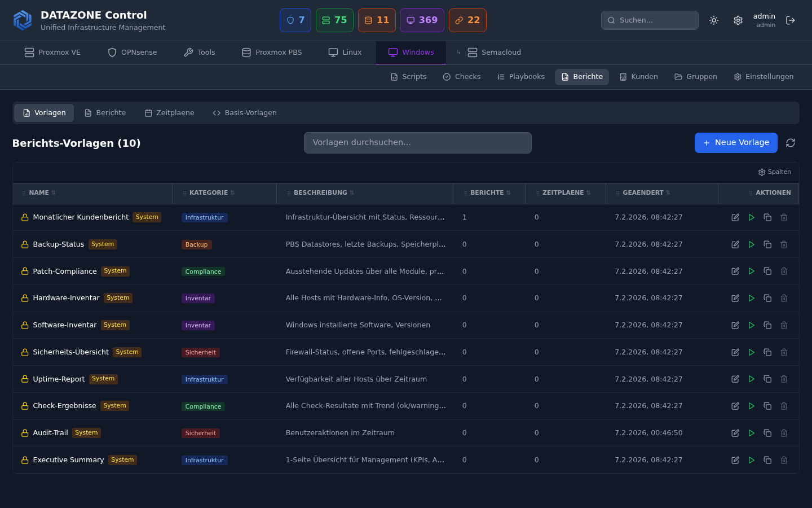Viewport: 812px width, 508px height.
Task: Switch to the Zeitplaene tab
Action: 169,112
